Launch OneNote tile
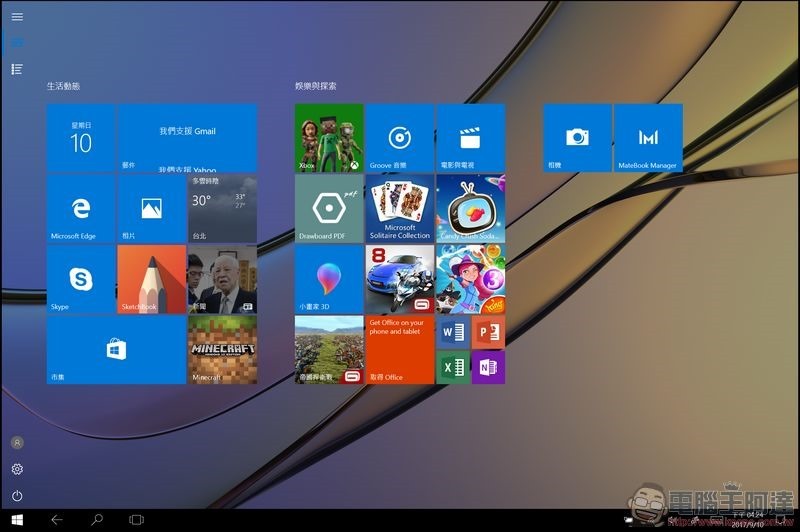800x532 pixels. [488, 367]
